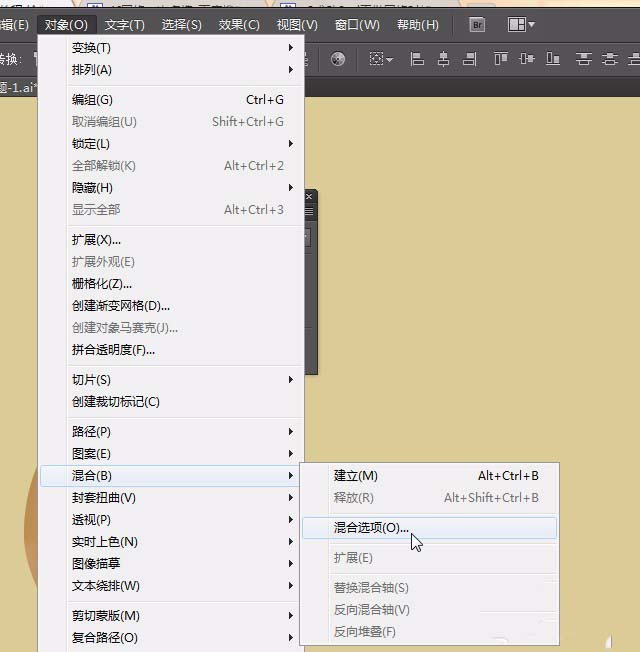
Task: Expand the 隐藏(H) submenu
Action: (x=171, y=188)
